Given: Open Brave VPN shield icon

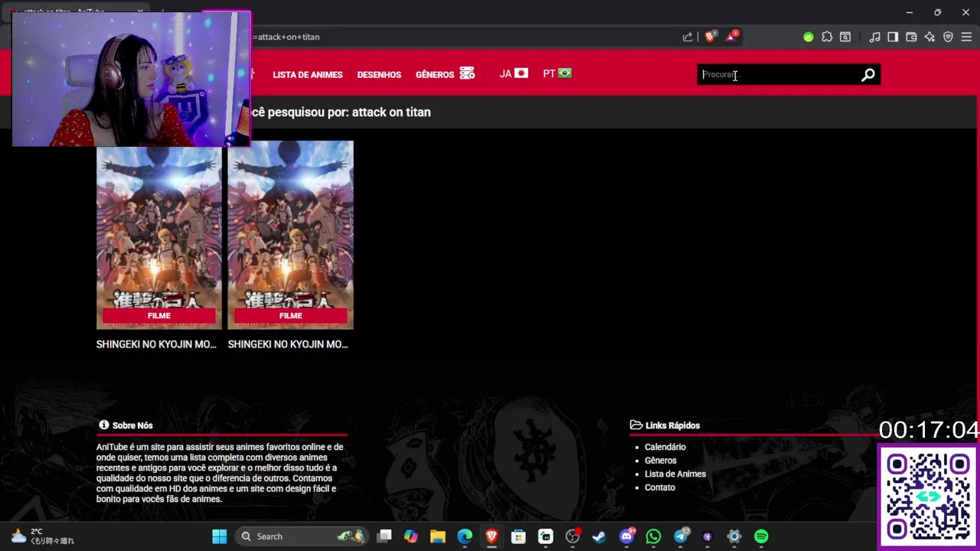Looking at the screenshot, I should coord(948,37).
